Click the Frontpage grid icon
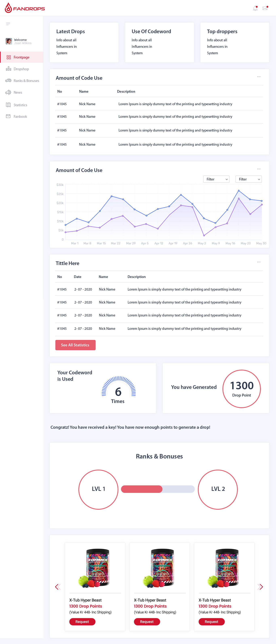Image resolution: width=276 pixels, height=644 pixels. (8, 57)
